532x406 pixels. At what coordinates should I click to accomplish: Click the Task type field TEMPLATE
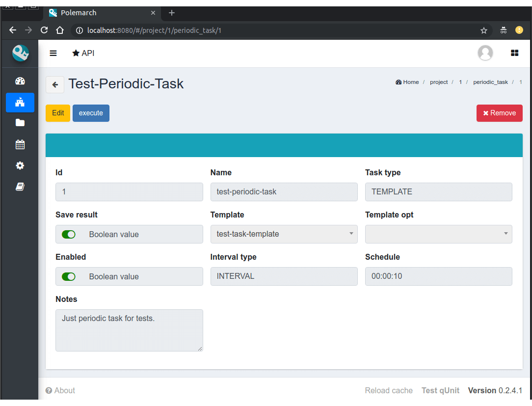tap(439, 192)
